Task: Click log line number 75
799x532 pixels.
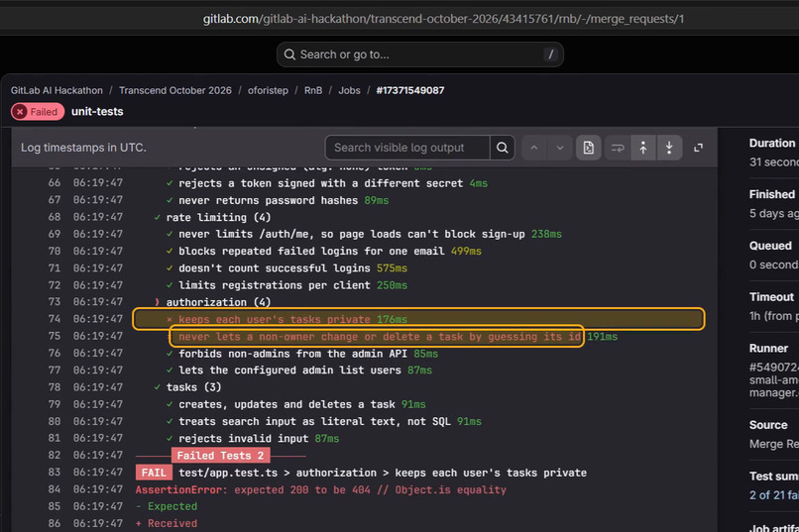Action: tap(54, 336)
